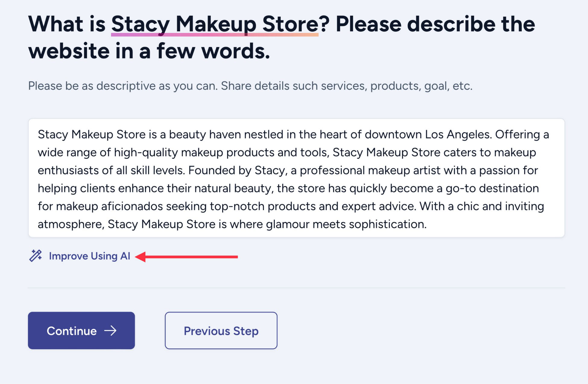The height and width of the screenshot is (384, 588).
Task: Focus the website description text area
Action: pos(296,178)
